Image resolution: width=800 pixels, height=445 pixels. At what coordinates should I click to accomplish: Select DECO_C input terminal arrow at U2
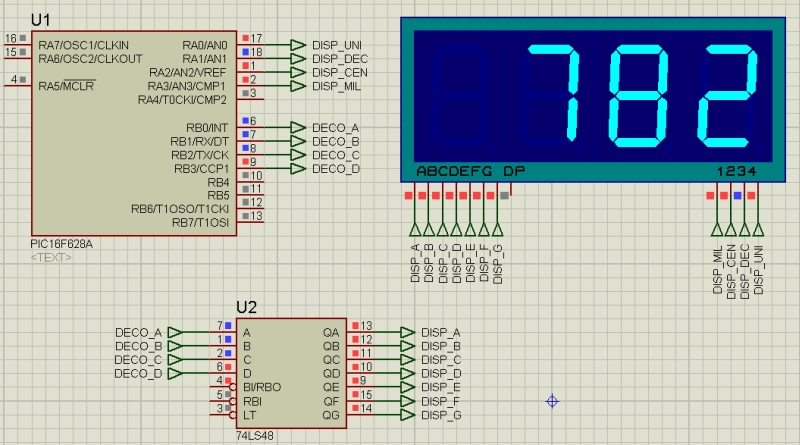point(175,360)
